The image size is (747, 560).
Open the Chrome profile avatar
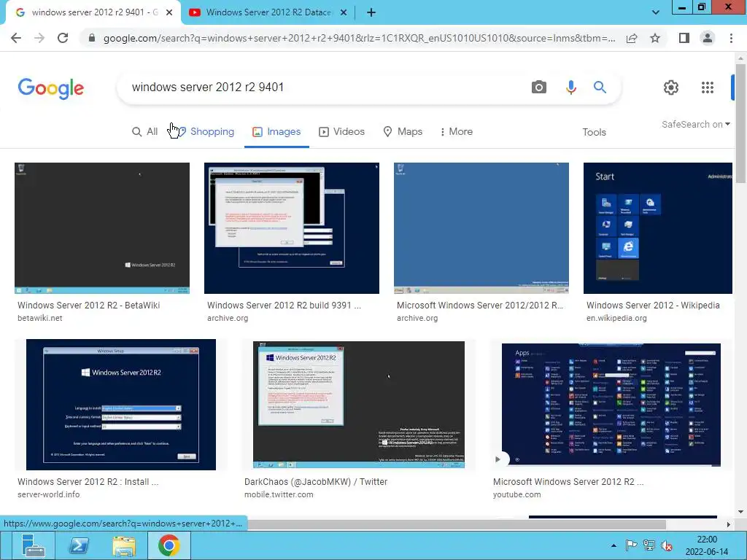tap(708, 38)
